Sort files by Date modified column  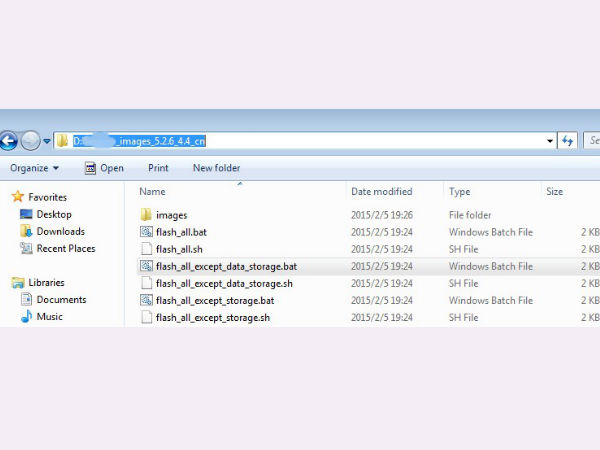point(380,191)
